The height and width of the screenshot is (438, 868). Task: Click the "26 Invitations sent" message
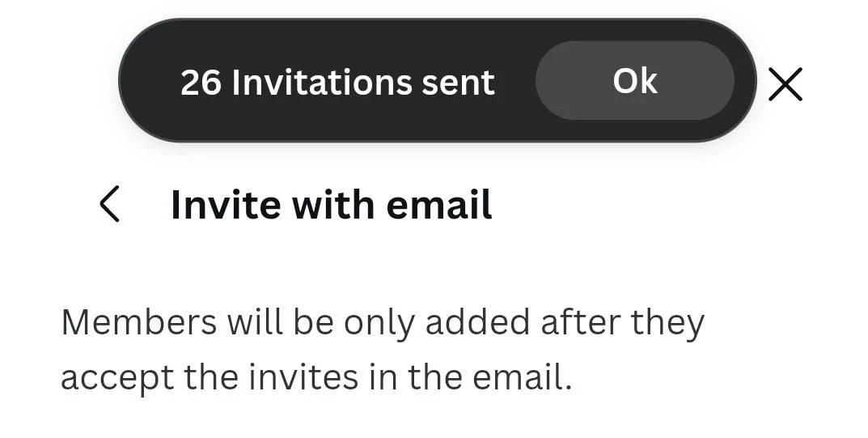[337, 83]
